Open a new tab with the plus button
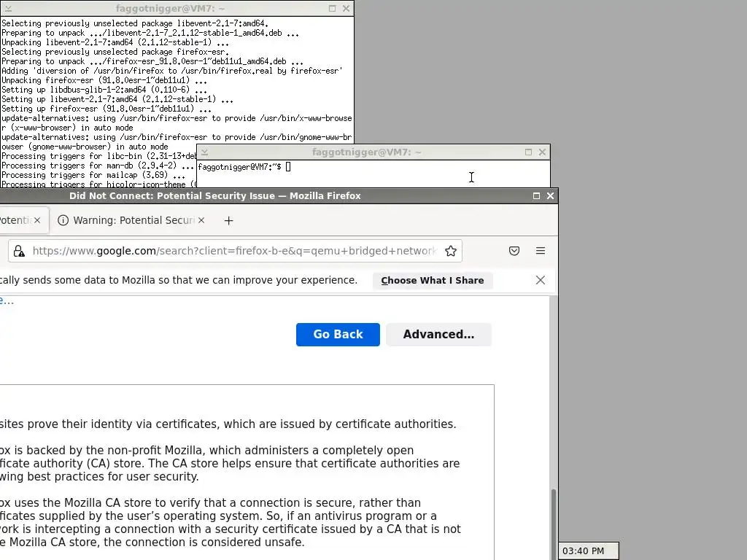Image resolution: width=747 pixels, height=560 pixels. click(x=228, y=220)
